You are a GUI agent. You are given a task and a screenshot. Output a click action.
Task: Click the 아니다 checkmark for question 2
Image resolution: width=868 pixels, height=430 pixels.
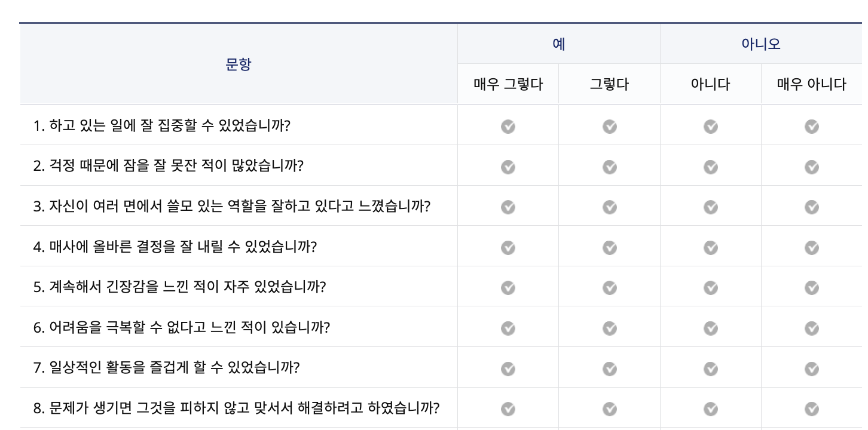click(710, 167)
